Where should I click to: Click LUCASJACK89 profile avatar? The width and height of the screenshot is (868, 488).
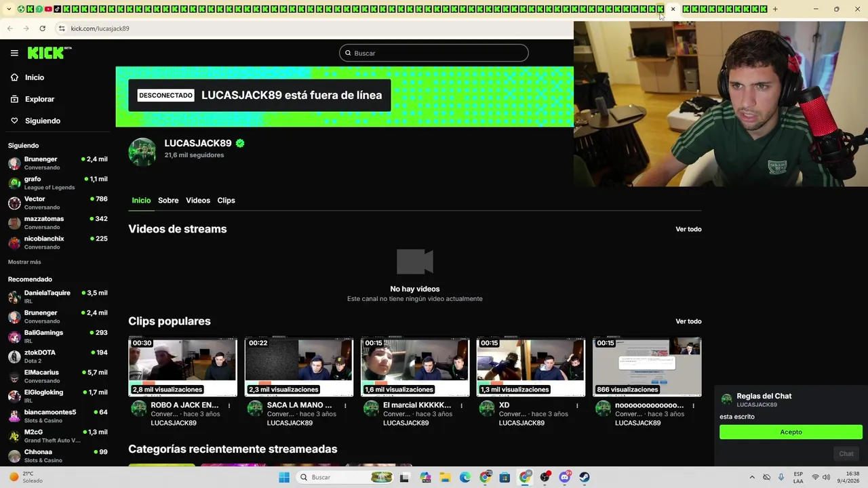coord(142,152)
